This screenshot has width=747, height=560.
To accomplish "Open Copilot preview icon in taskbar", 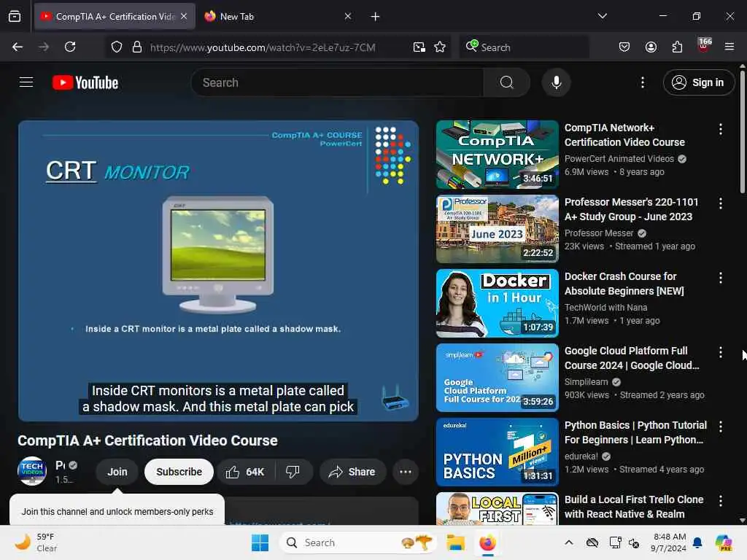I will pyautogui.click(x=724, y=542).
